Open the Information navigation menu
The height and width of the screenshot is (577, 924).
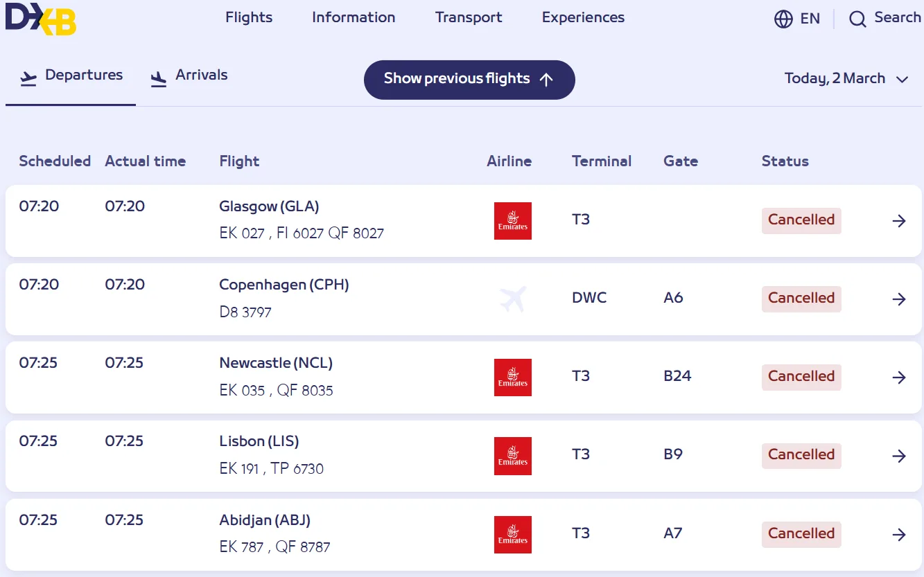(x=354, y=18)
